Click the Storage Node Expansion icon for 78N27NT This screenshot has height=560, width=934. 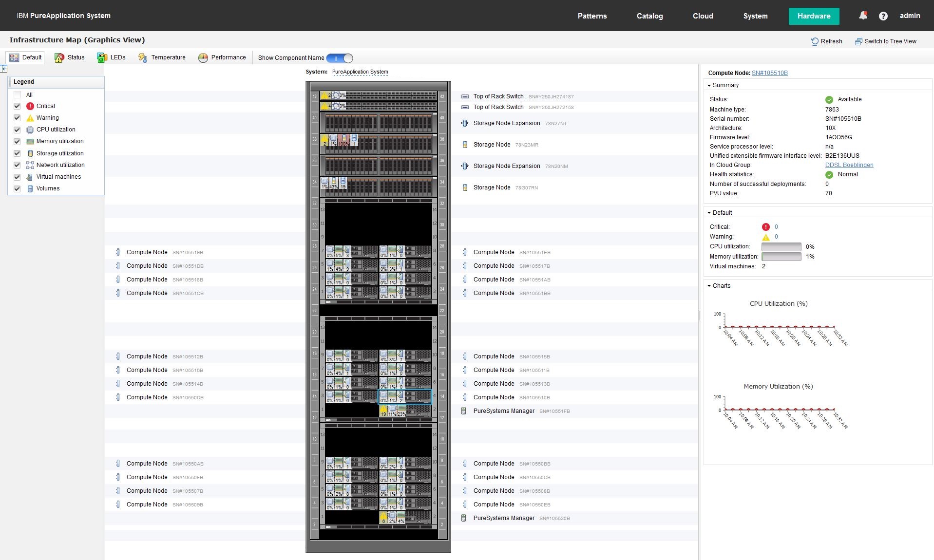point(465,123)
